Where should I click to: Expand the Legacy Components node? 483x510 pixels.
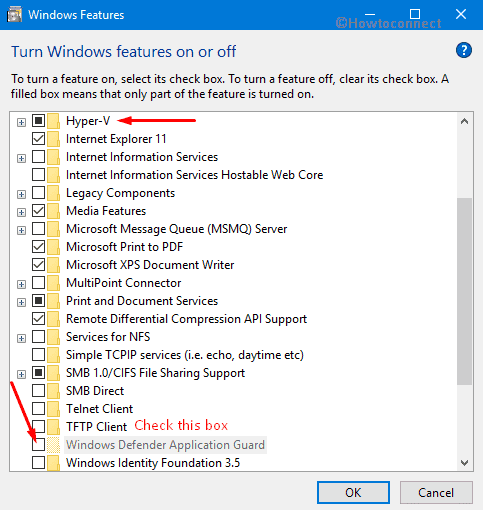coord(21,194)
